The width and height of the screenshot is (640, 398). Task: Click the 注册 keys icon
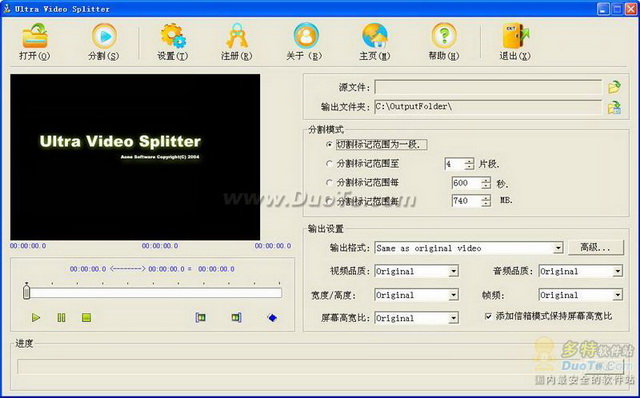point(237,36)
